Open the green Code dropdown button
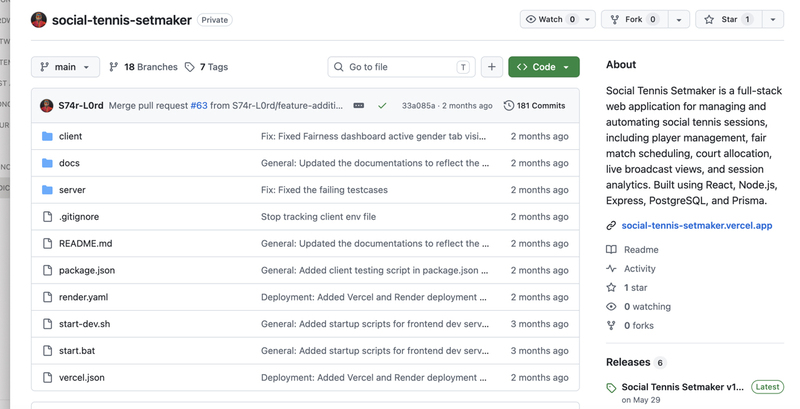This screenshot has width=800, height=409. (x=544, y=67)
